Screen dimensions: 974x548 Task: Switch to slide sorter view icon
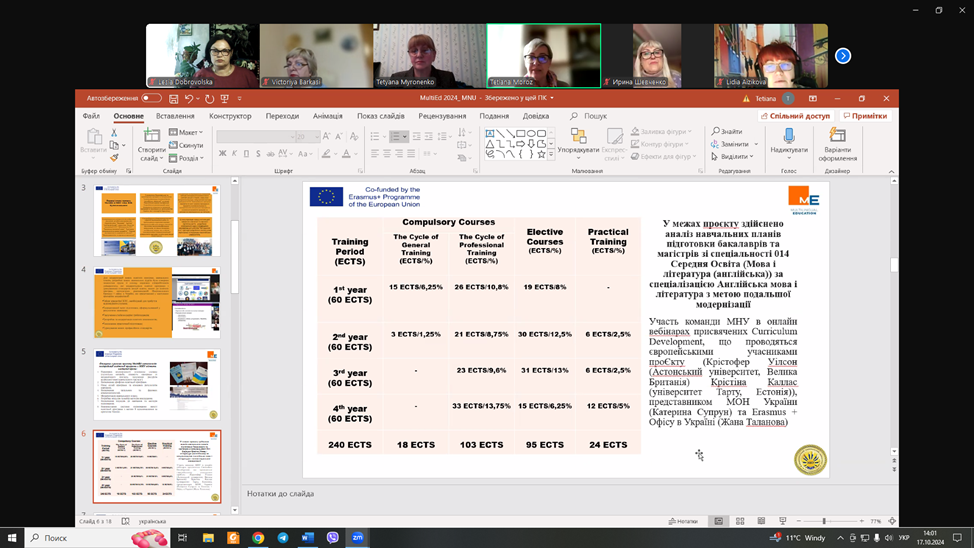click(740, 521)
